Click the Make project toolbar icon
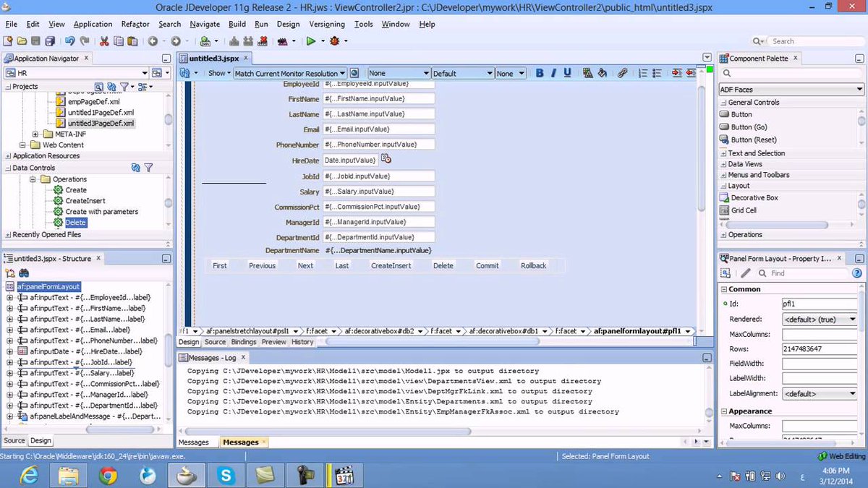 pyautogui.click(x=236, y=41)
